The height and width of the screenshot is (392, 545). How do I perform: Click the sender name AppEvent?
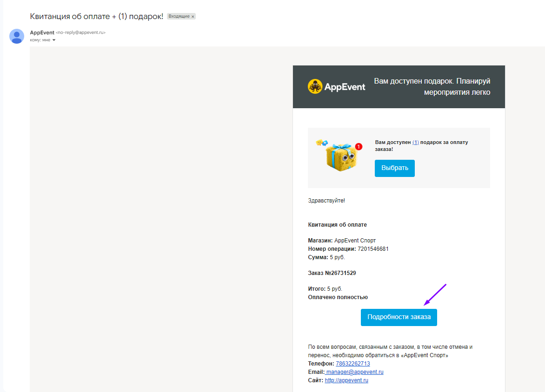point(42,33)
